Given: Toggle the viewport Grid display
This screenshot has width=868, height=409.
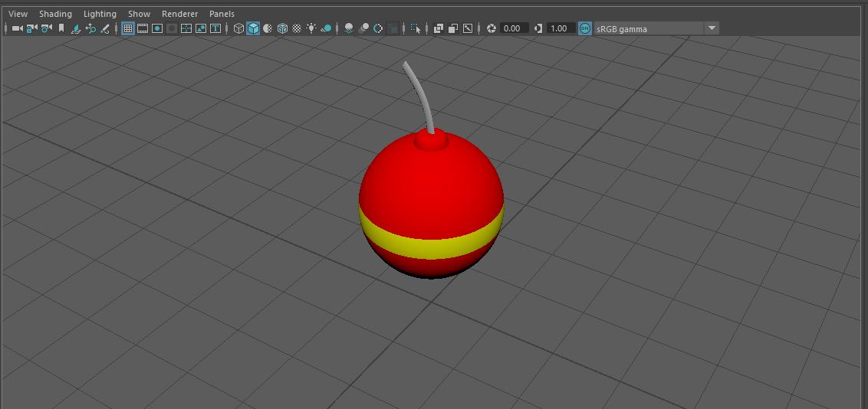Looking at the screenshot, I should pos(128,28).
